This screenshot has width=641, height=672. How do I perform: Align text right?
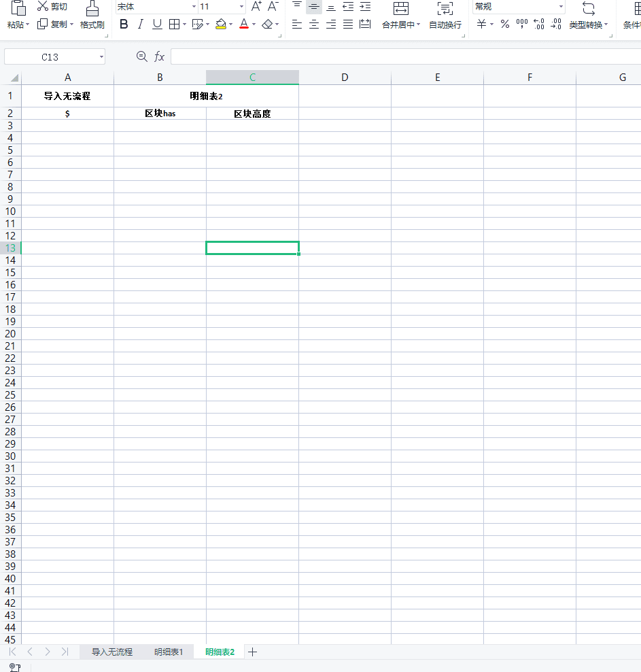click(331, 24)
